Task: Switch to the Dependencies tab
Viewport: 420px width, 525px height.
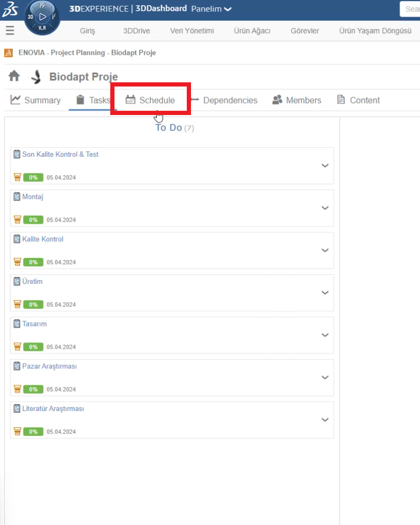Action: point(224,100)
